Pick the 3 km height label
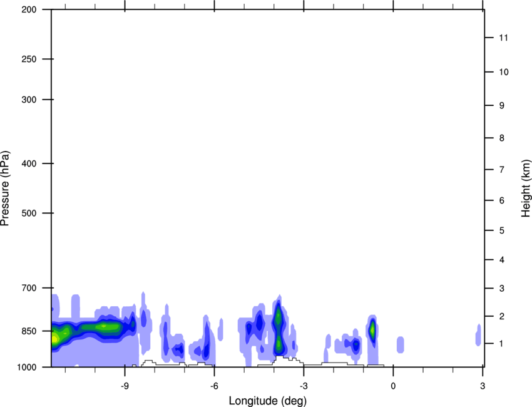Viewport: 532px width, 407px height. point(502,289)
